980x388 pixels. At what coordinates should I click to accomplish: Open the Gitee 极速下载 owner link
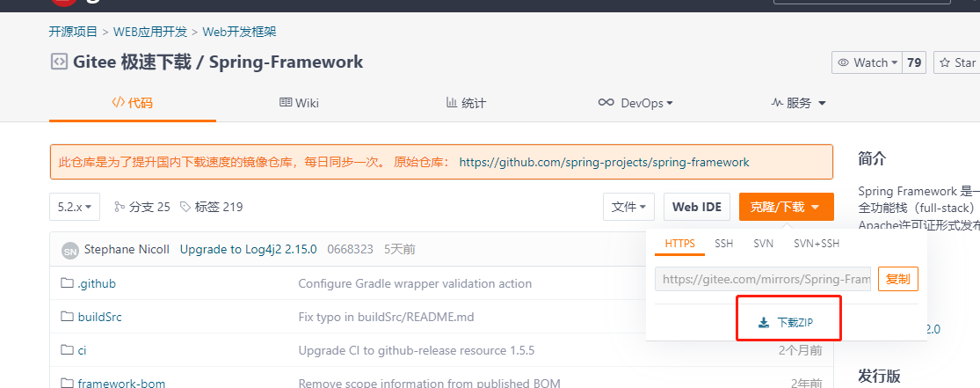[133, 62]
